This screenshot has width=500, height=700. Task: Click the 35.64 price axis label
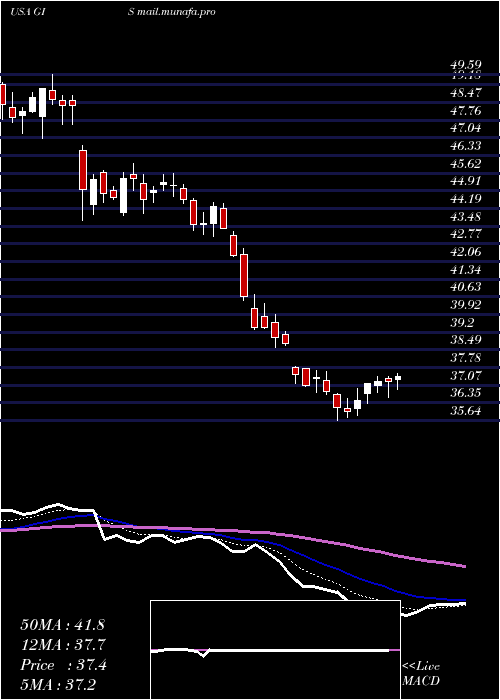tap(466, 412)
